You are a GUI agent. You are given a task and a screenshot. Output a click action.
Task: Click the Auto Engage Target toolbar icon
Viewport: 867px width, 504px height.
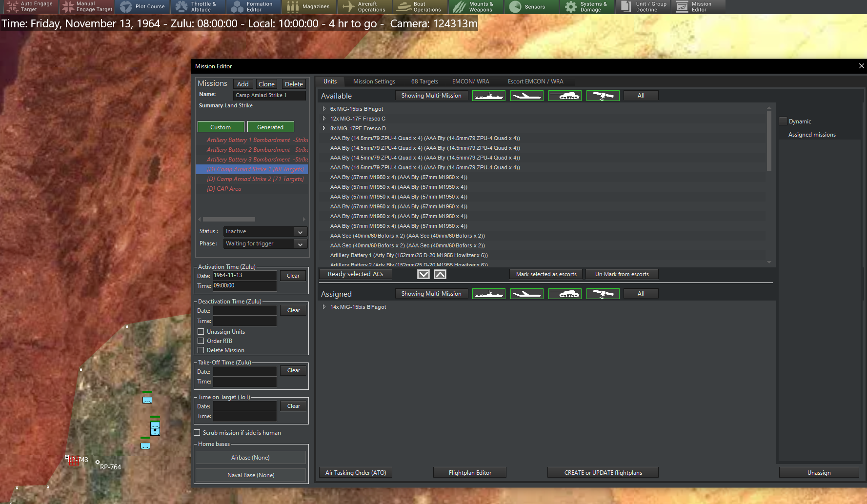30,7
